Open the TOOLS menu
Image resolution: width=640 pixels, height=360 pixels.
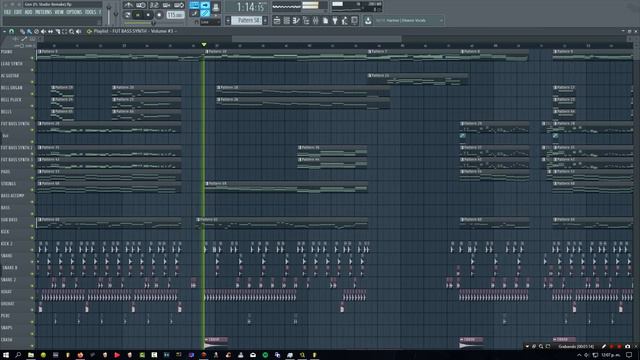(x=91, y=12)
